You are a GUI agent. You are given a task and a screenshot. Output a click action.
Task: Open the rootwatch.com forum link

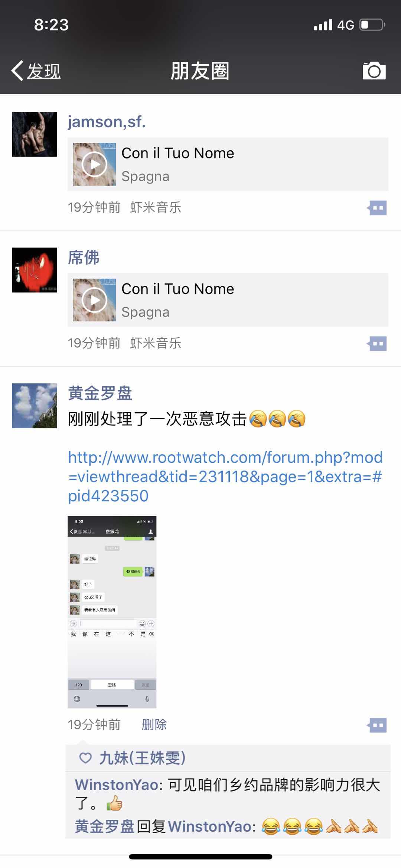[x=225, y=476]
